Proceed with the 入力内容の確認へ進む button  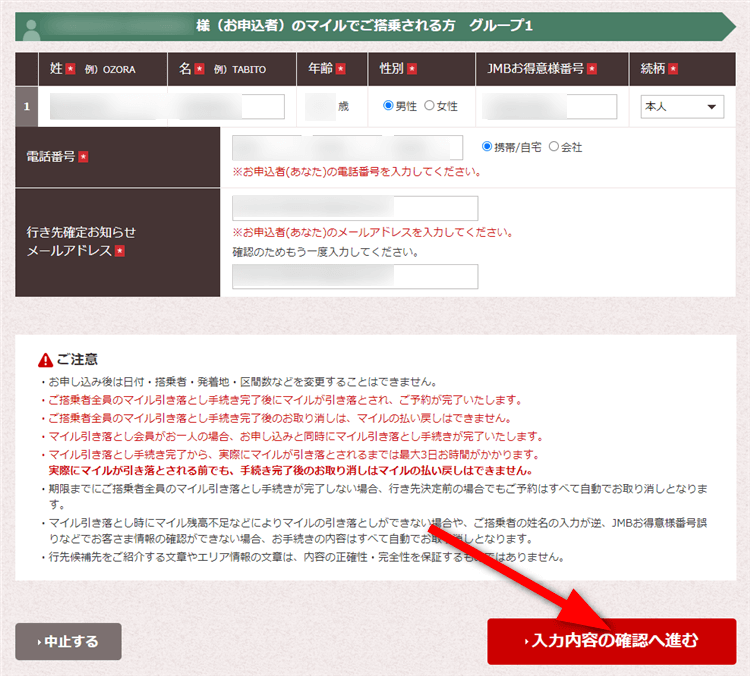(611, 641)
